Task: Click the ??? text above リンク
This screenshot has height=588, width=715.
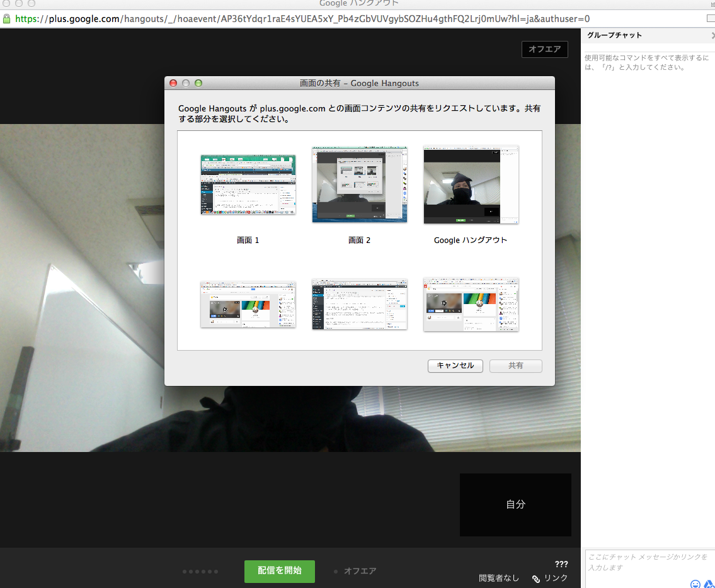Action: point(561,564)
